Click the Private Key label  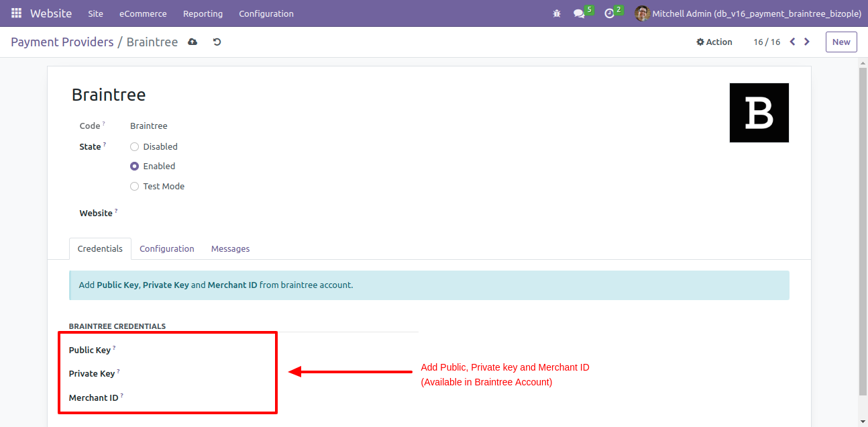point(92,373)
